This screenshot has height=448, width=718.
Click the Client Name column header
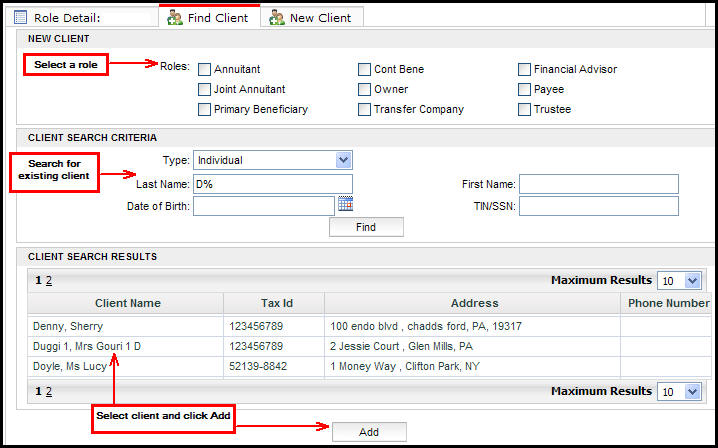(127, 303)
